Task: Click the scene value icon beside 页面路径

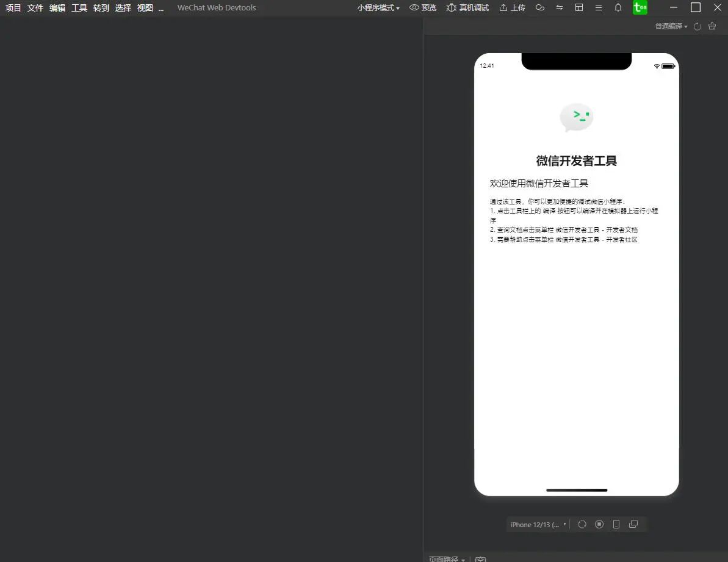Action: (480, 559)
